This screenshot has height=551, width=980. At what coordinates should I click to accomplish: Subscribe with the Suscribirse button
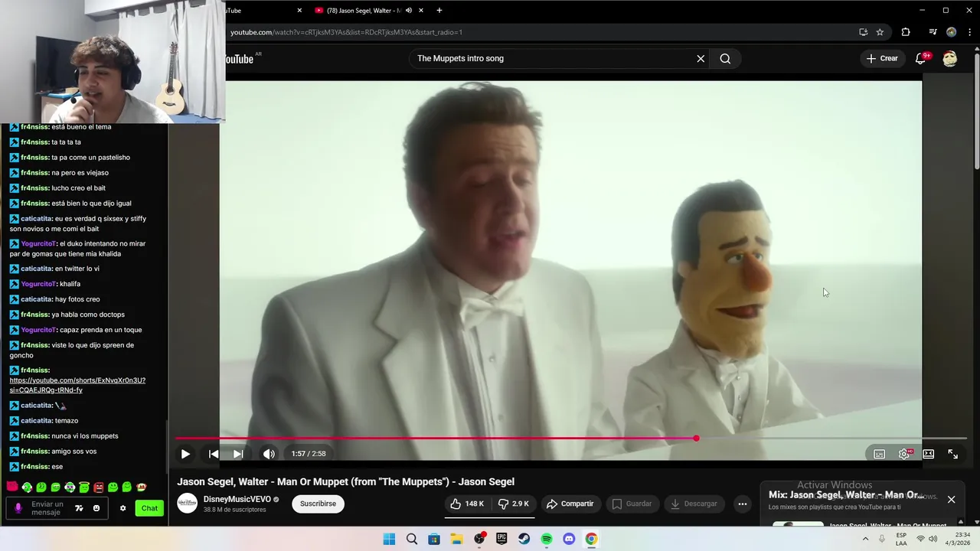click(x=318, y=504)
